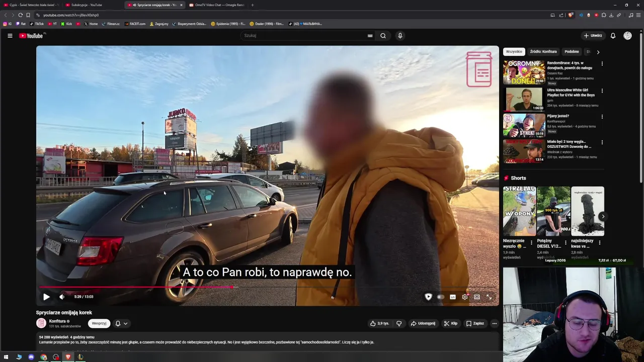Save video with Zapisz button
The image size is (644, 362).
[475, 323]
